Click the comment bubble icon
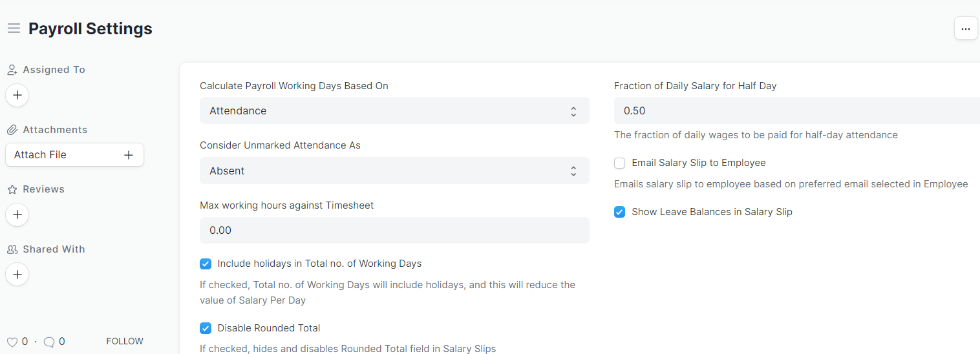The image size is (980, 354). (48, 342)
